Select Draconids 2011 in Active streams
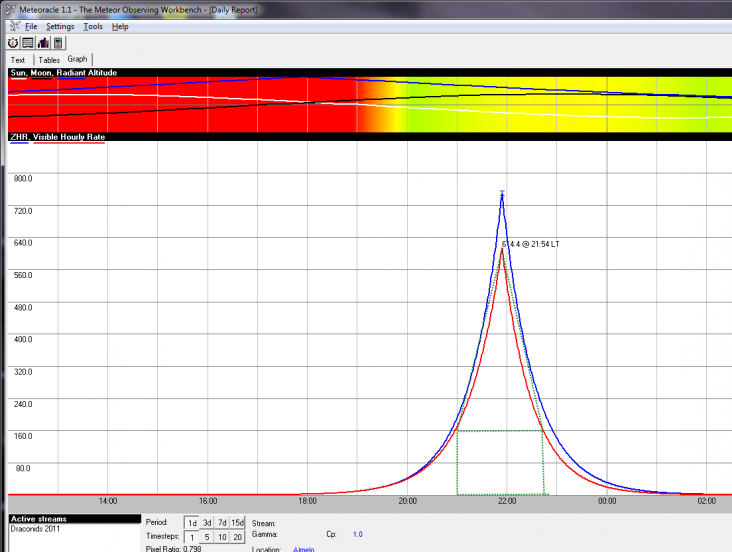Viewport: 732px width, 552px height. pos(36,528)
